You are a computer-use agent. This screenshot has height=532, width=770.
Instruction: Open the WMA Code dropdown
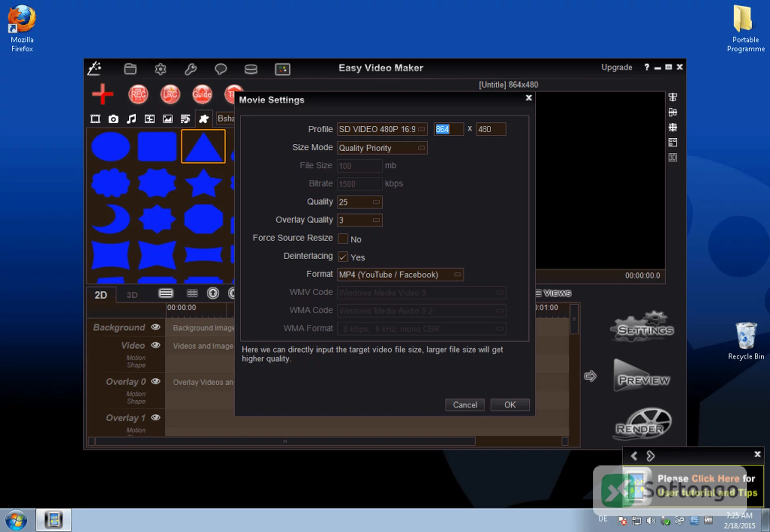[x=421, y=311]
